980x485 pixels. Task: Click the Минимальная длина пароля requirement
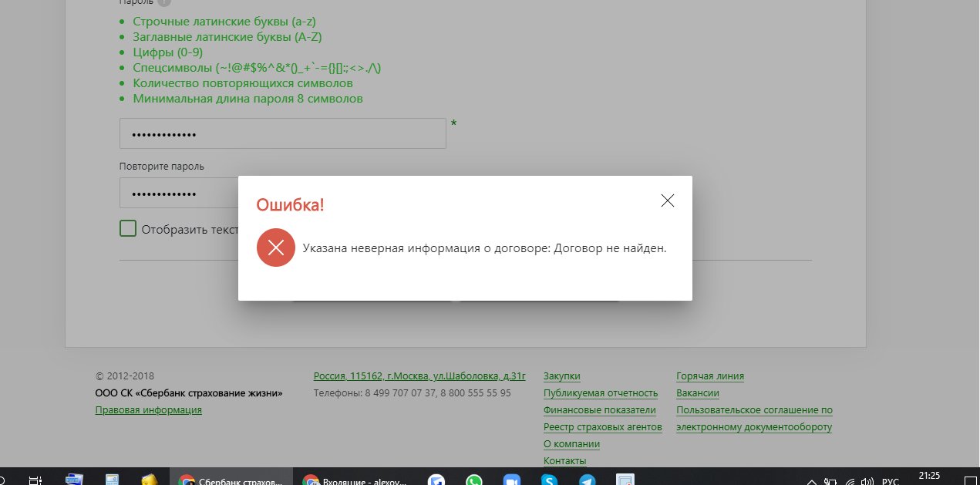[x=248, y=99]
